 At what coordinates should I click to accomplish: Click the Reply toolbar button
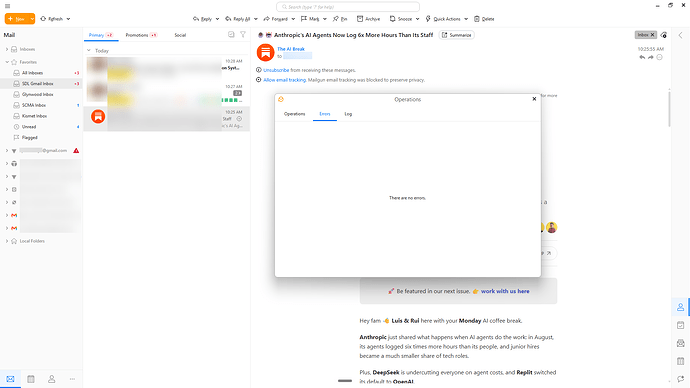pos(202,19)
